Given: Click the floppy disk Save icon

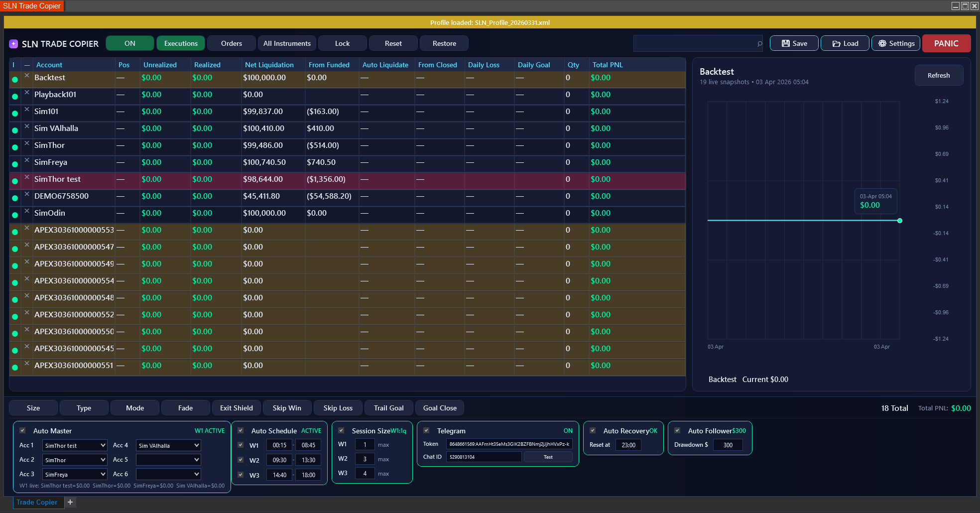Looking at the screenshot, I should click(786, 43).
